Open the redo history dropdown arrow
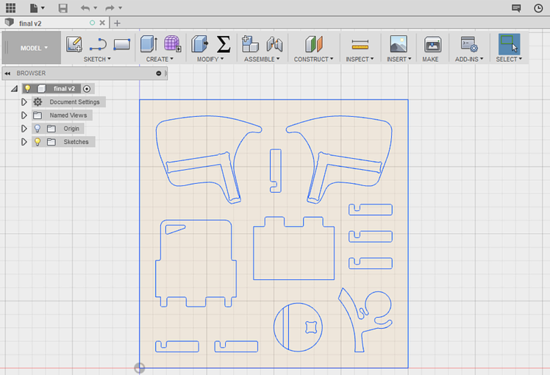Screen dimensions: 550x375 coord(120,8)
